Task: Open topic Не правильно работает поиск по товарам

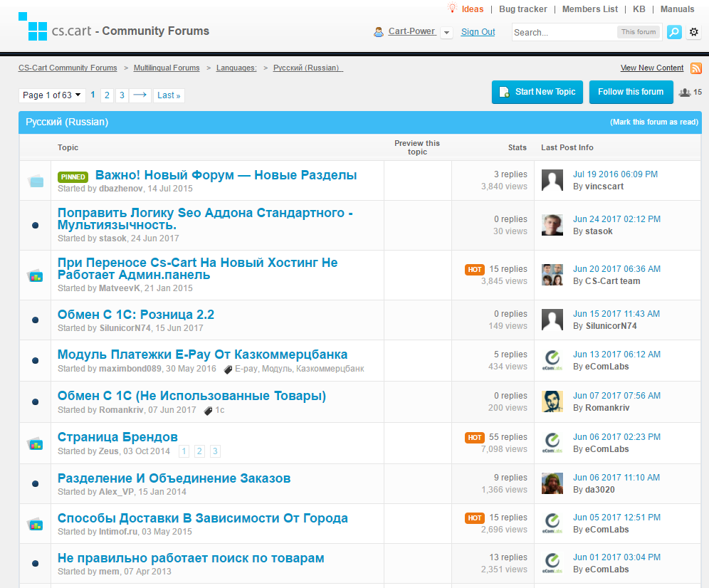Action: (x=191, y=558)
